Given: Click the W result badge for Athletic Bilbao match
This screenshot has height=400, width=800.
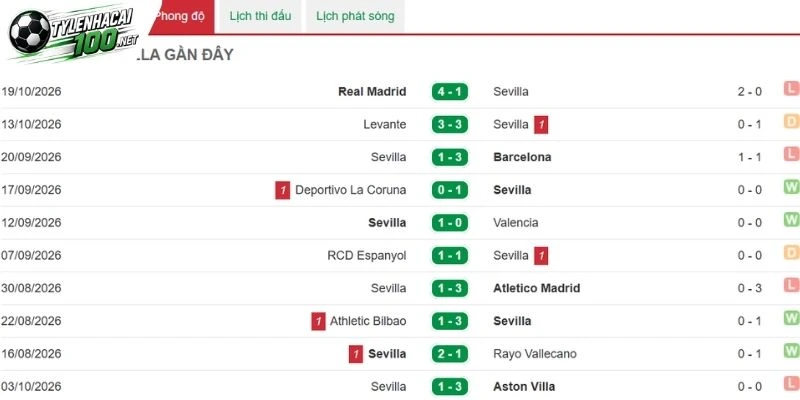Looking at the screenshot, I should [x=791, y=318].
